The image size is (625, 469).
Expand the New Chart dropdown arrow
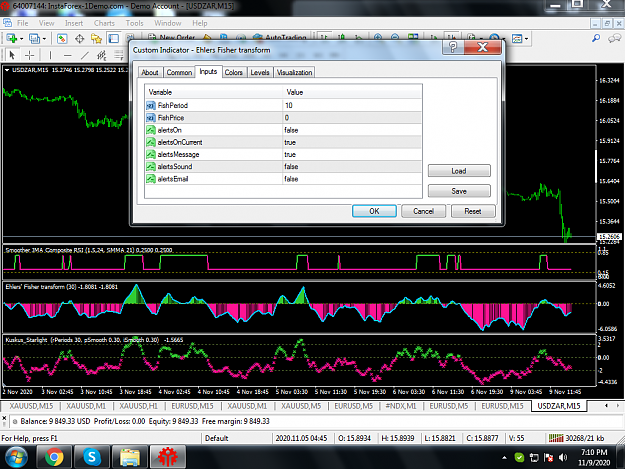point(22,39)
